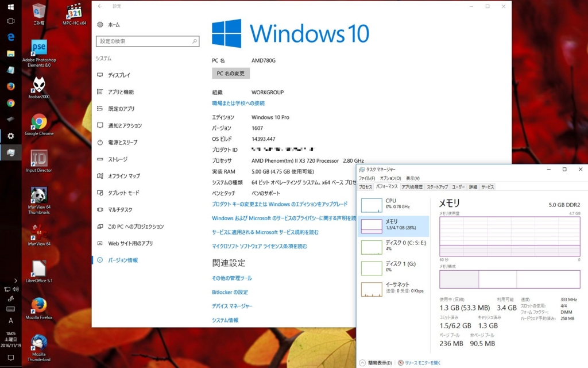
Task: Open デバイス マネージャー link
Action: pos(232,306)
